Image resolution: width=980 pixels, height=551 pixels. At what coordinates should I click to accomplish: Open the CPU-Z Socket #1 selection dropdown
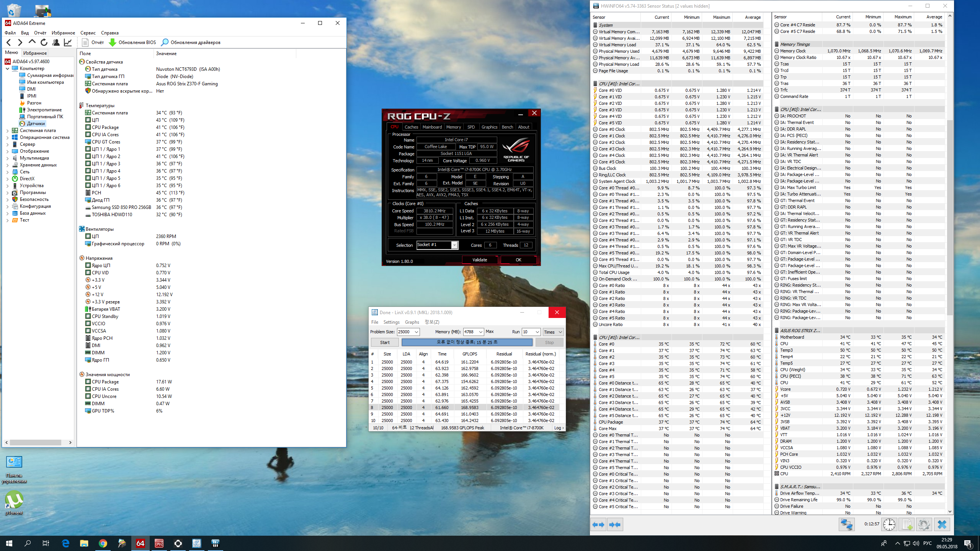(454, 245)
